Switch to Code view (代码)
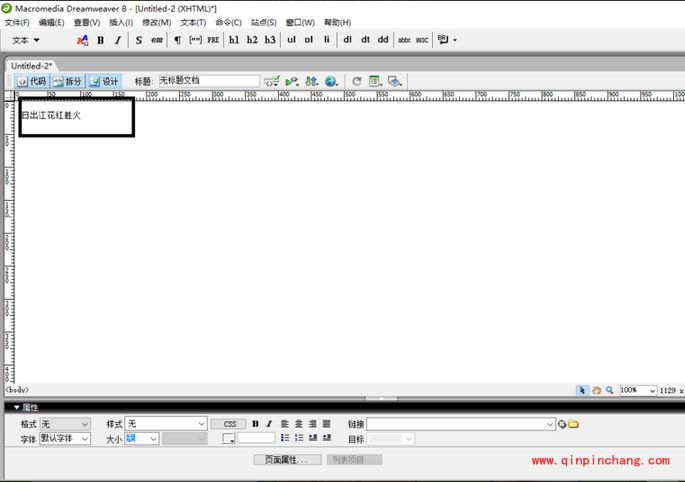Screen dimensions: 685x482 pyautogui.click(x=31, y=81)
